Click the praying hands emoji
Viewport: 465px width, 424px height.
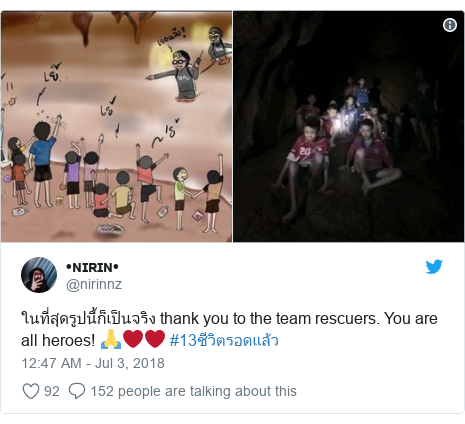pyautogui.click(x=111, y=340)
